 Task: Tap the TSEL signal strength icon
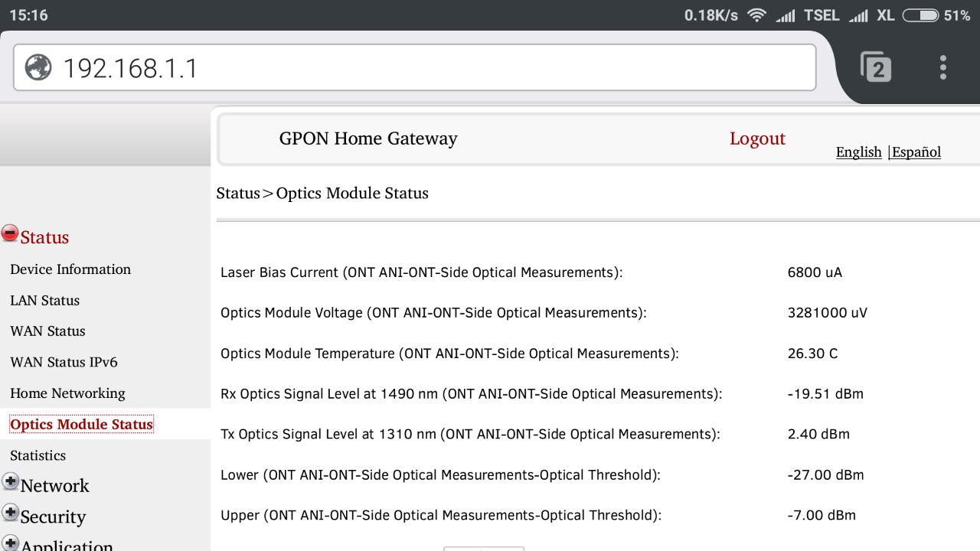[x=786, y=15]
